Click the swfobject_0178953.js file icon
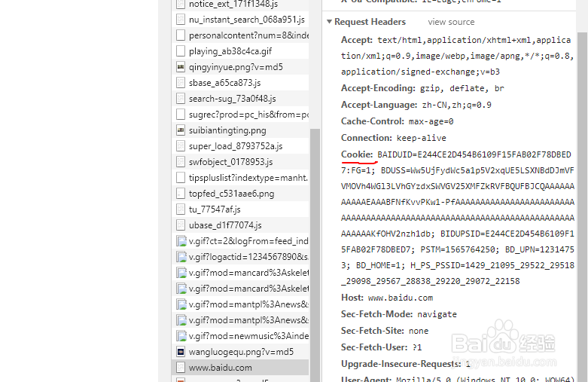The image size is (588, 382). [181, 162]
